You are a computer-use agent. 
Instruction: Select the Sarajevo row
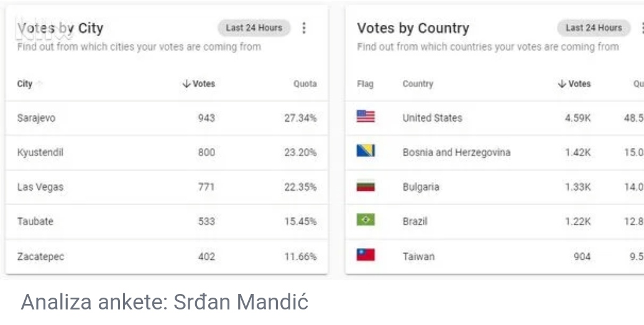[x=167, y=118]
